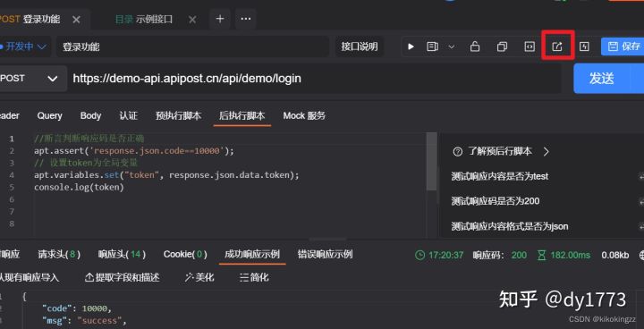Viewport: 644px width, 329px height.
Task: Edit the 登录功能 interface name field
Action: click(x=192, y=46)
